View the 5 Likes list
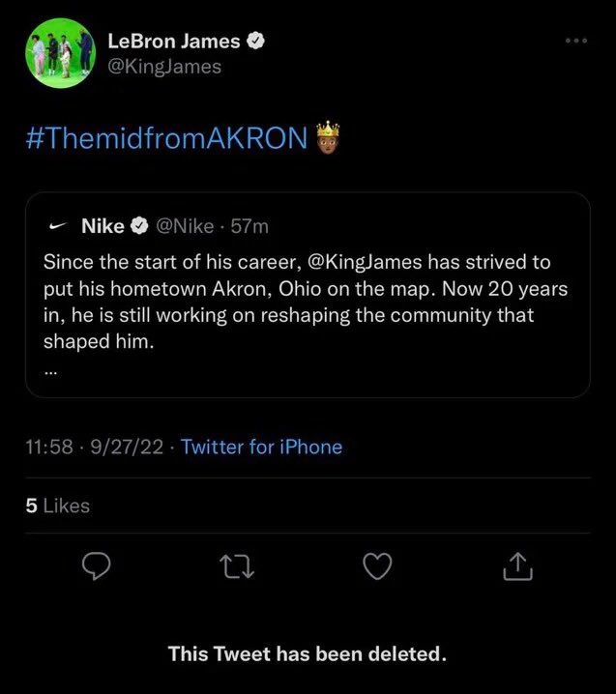This screenshot has height=694, width=616. point(58,506)
